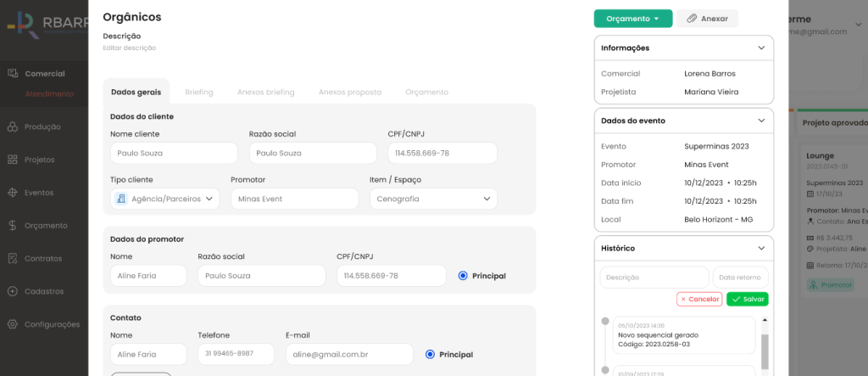
Task: Open Contratos via its sidebar icon
Action: pyautogui.click(x=13, y=259)
